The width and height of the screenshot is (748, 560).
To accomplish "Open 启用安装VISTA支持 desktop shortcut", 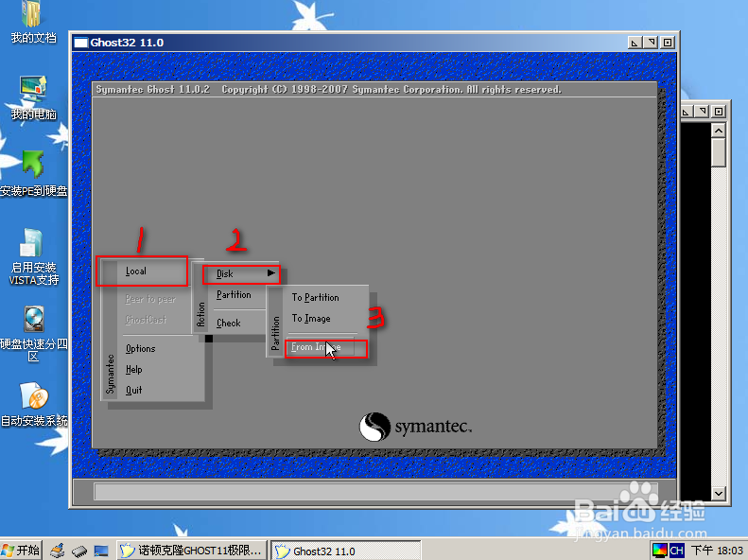I will 33,256.
